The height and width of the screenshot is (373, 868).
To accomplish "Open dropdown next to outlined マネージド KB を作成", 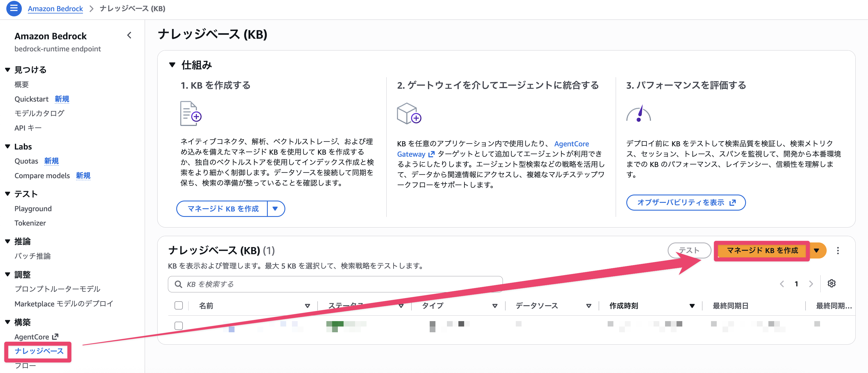I will [276, 209].
